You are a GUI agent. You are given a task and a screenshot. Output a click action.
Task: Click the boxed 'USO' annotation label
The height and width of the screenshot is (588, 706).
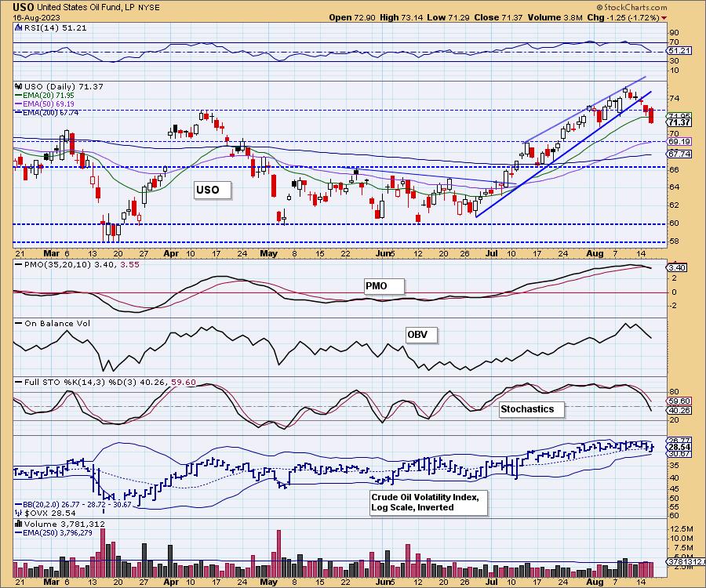pos(213,190)
